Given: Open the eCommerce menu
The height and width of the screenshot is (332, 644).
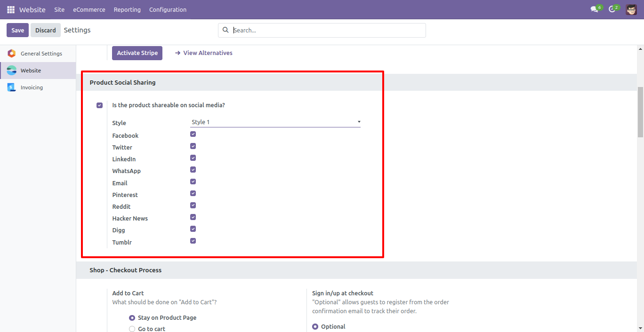Looking at the screenshot, I should coord(89,9).
